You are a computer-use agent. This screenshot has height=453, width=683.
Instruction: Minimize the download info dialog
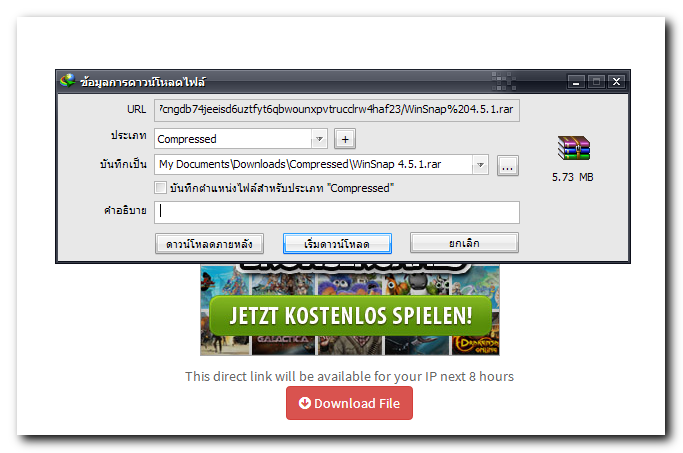(x=576, y=81)
